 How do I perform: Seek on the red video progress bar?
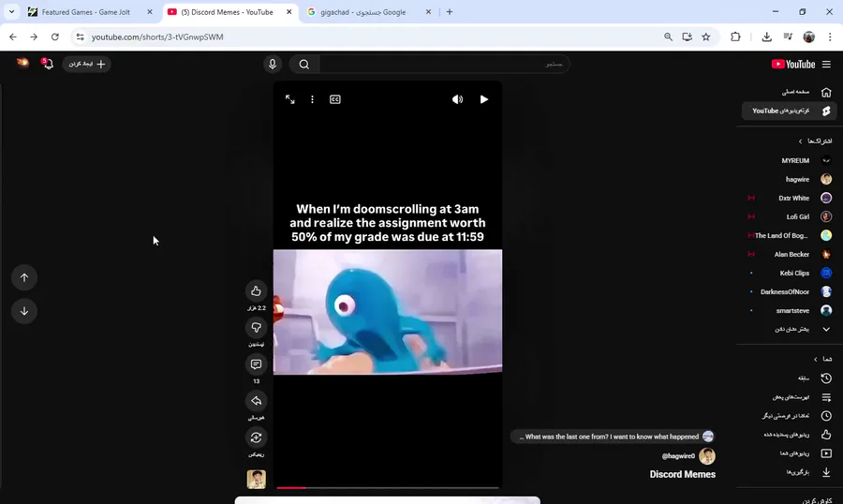[388, 488]
